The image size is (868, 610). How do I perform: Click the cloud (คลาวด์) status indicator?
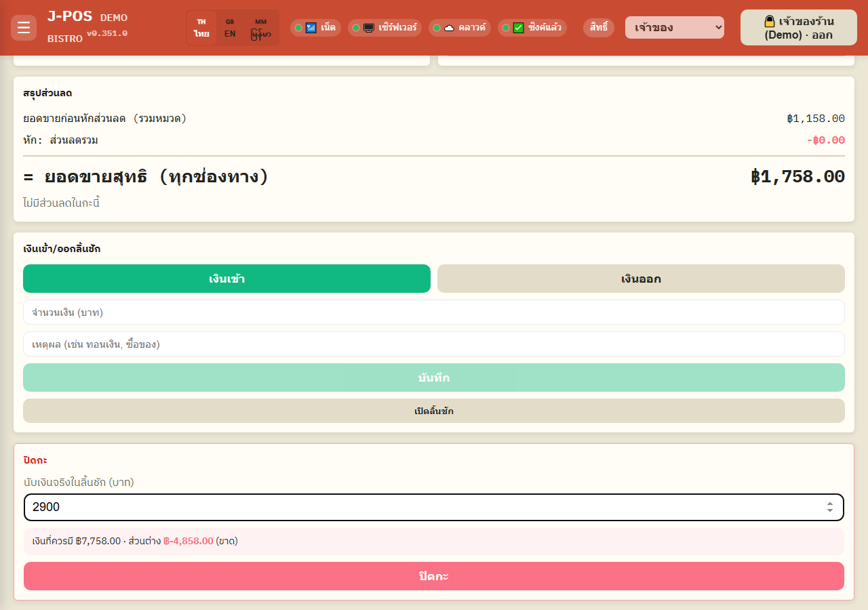point(460,28)
